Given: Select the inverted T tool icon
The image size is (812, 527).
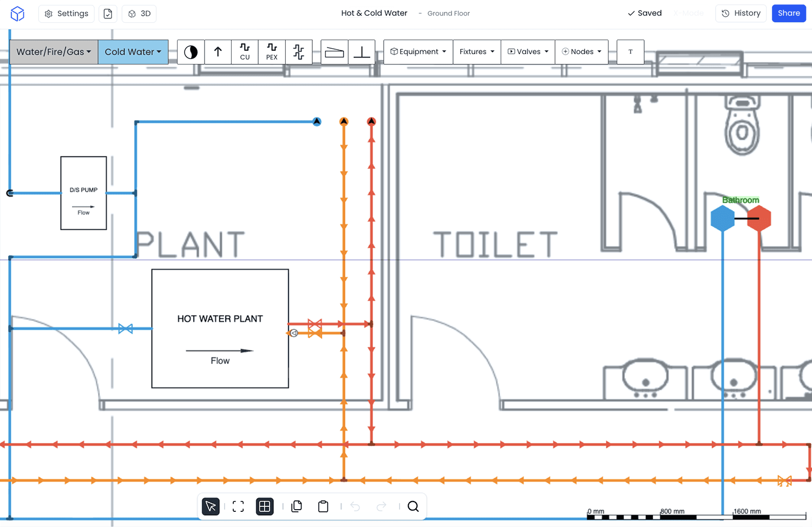Looking at the screenshot, I should [x=362, y=52].
